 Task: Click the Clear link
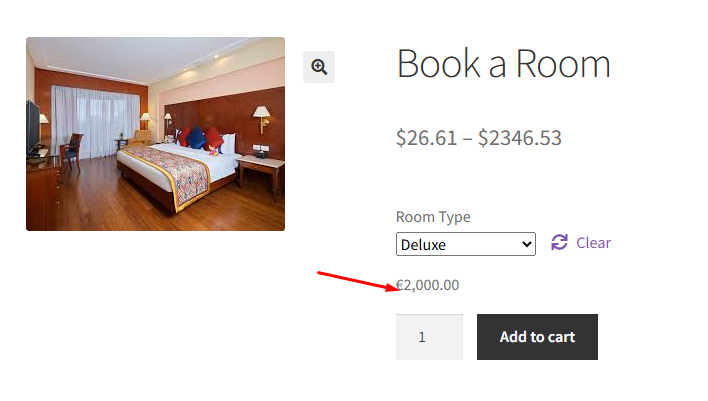tap(593, 242)
